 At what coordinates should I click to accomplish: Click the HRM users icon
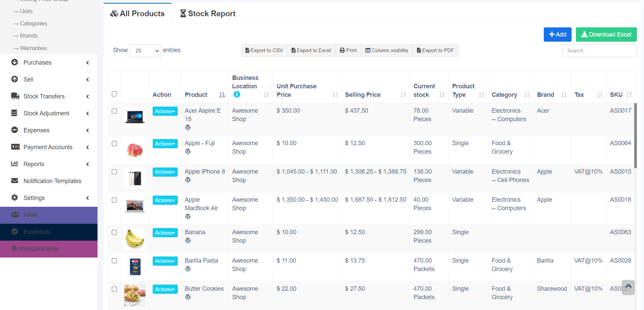(x=15, y=215)
